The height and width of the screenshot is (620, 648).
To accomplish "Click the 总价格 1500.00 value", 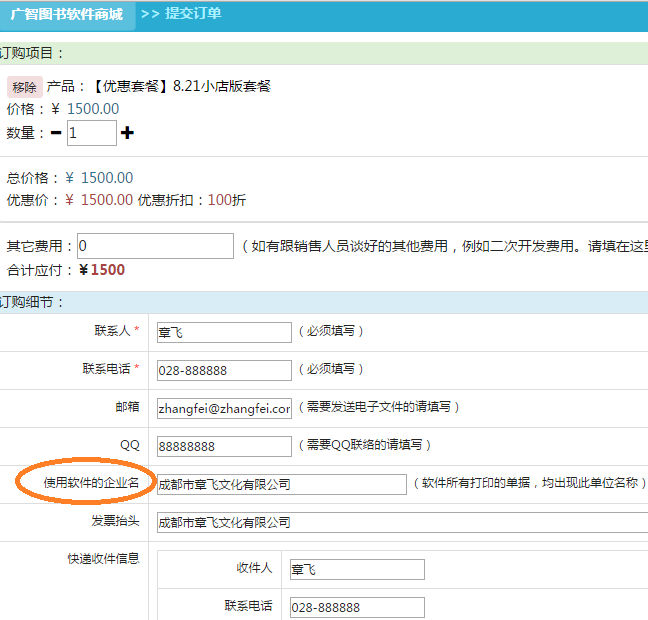I will [107, 178].
